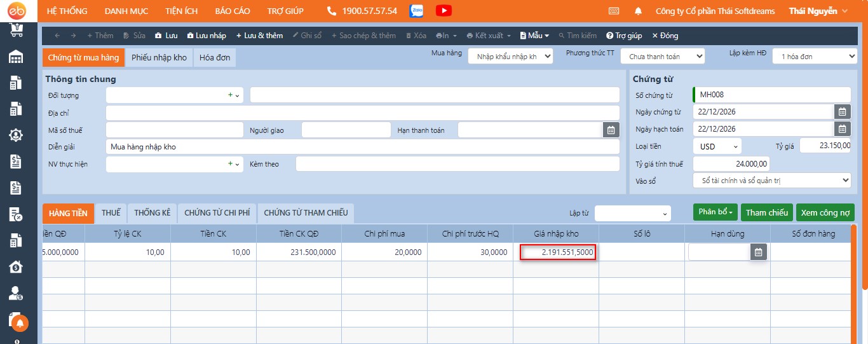This screenshot has height=344, width=868.
Task: Click Lưu & thêm in toolbar
Action: [x=259, y=36]
